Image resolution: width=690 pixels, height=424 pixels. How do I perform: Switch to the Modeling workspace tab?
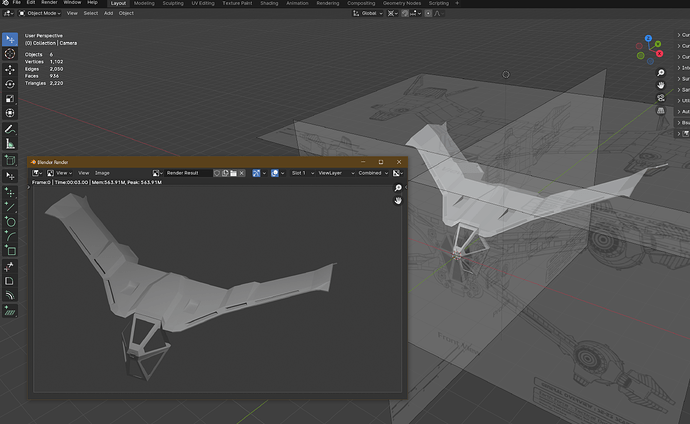tap(144, 3)
